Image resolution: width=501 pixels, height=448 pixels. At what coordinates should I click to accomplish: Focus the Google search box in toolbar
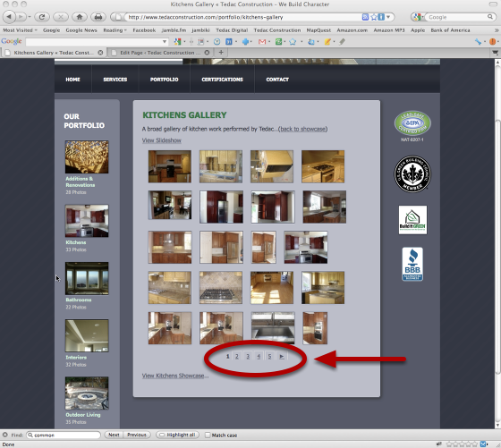pyautogui.click(x=457, y=17)
